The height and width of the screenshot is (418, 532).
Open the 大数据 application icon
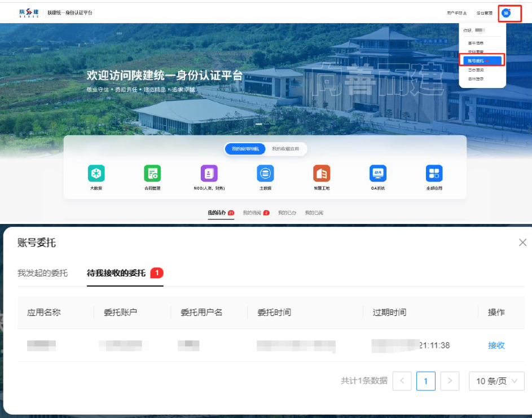point(96,174)
